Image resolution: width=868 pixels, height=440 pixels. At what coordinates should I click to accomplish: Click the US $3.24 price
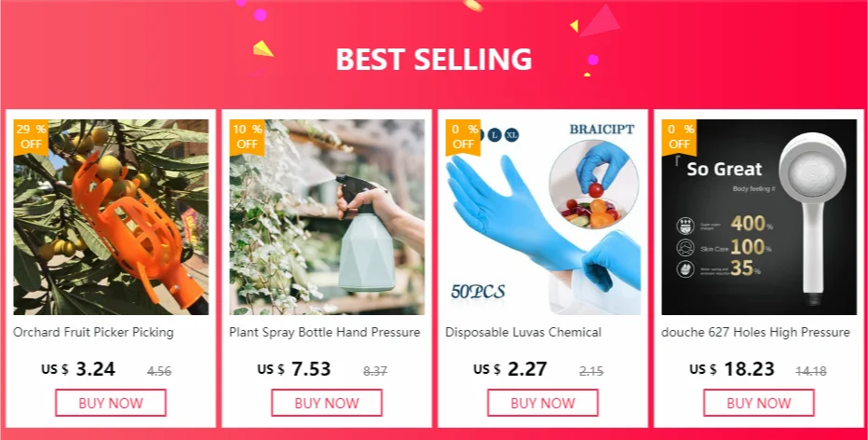tap(78, 369)
